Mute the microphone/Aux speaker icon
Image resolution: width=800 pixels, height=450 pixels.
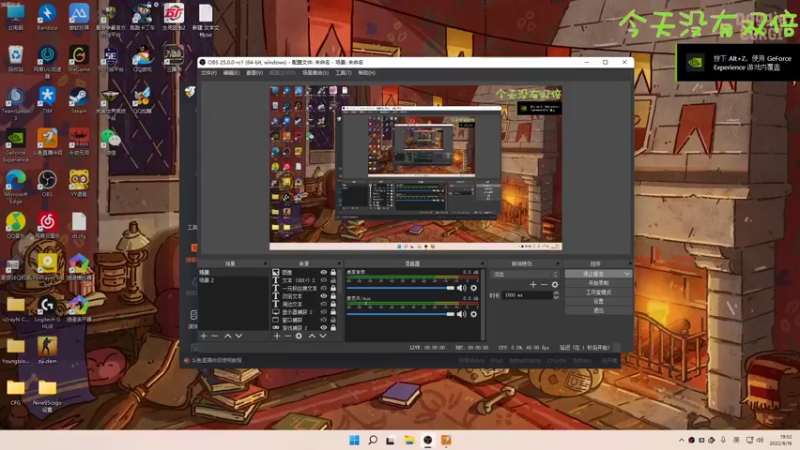462,314
